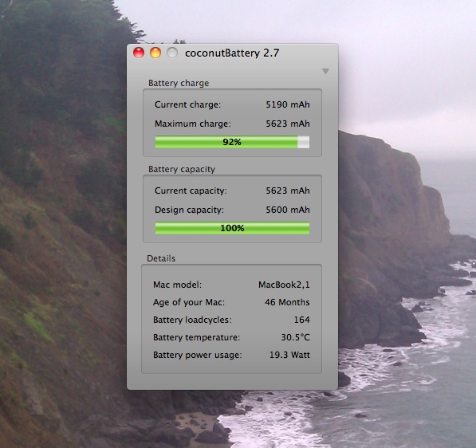Click the coconutBattery 2.7 window title

(x=232, y=53)
